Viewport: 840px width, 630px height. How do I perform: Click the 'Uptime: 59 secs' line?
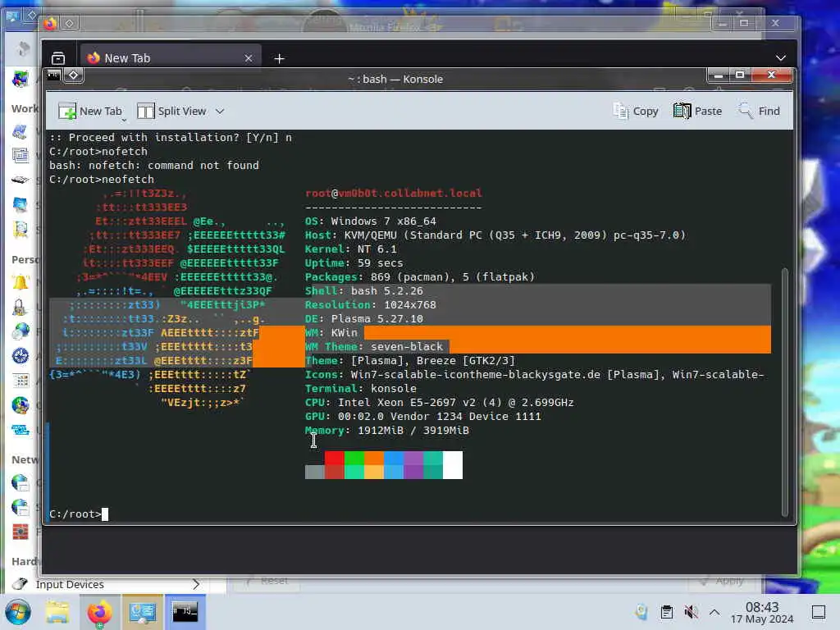354,263
